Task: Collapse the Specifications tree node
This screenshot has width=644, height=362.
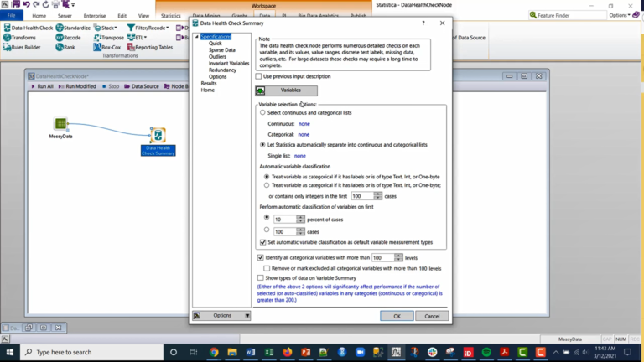Action: [197, 37]
